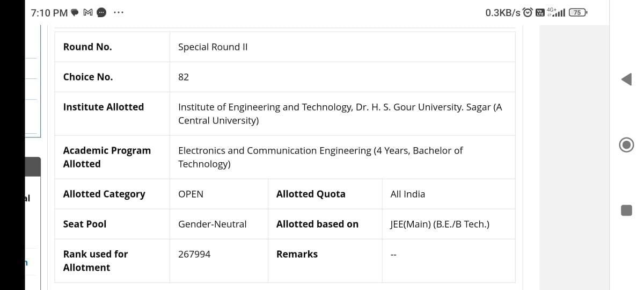Click the Gender-Neutral seat pool value
This screenshot has height=290, width=644.
click(x=212, y=224)
